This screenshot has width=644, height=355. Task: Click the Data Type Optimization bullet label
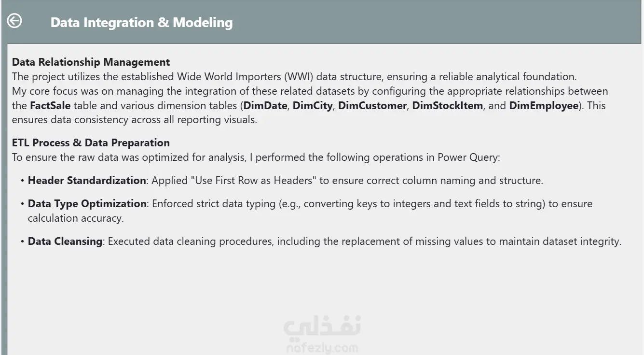(x=87, y=203)
